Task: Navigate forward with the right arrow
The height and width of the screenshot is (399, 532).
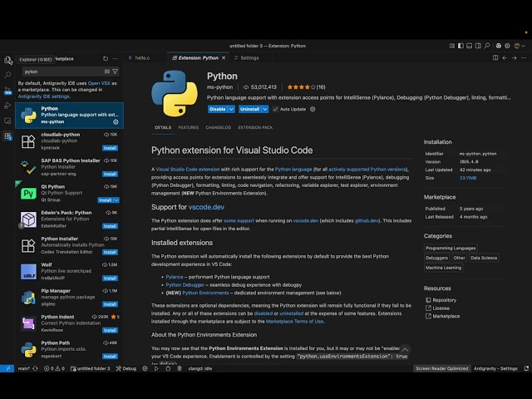Action: click(515, 58)
